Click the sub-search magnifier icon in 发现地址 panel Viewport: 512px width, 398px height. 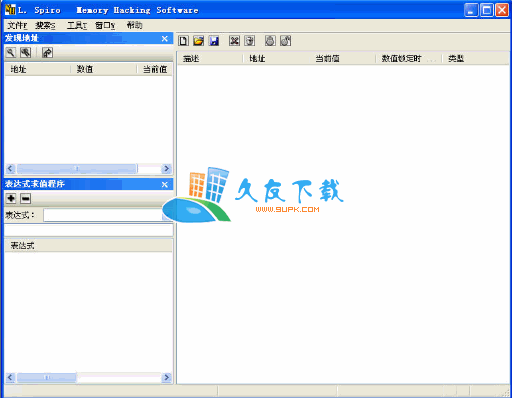26,52
